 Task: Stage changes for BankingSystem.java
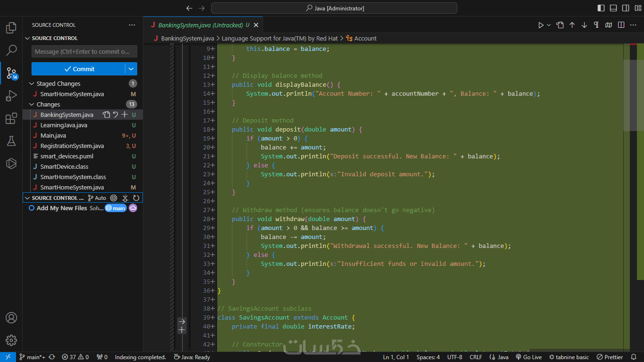[x=124, y=115]
